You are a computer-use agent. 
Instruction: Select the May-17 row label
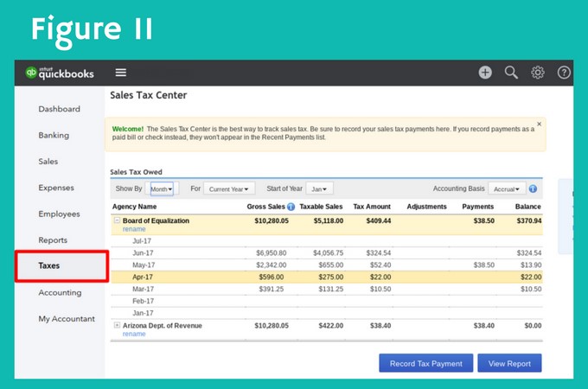coord(144,265)
